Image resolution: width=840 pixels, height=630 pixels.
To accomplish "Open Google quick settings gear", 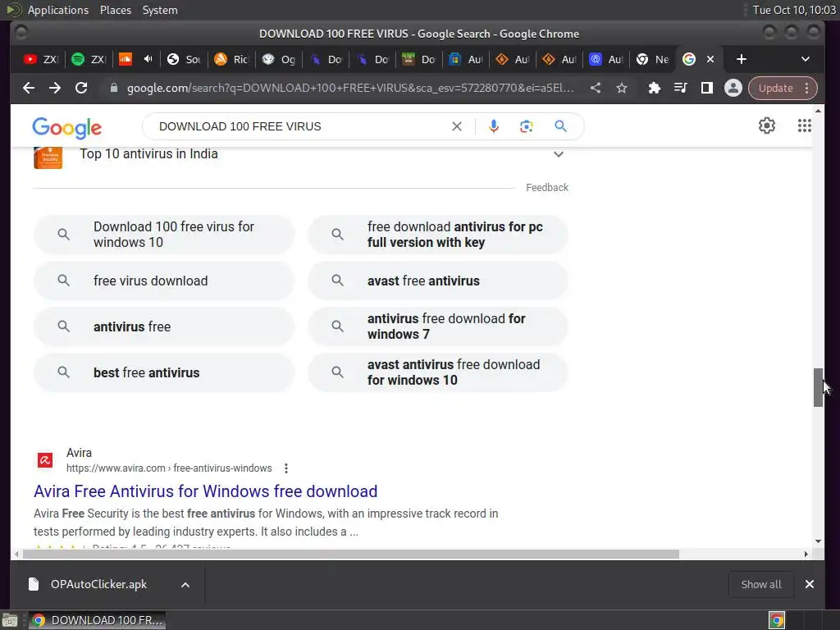I will click(767, 126).
